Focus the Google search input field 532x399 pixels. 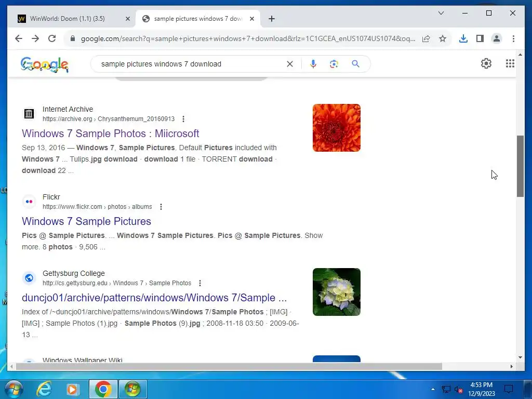coord(192,64)
